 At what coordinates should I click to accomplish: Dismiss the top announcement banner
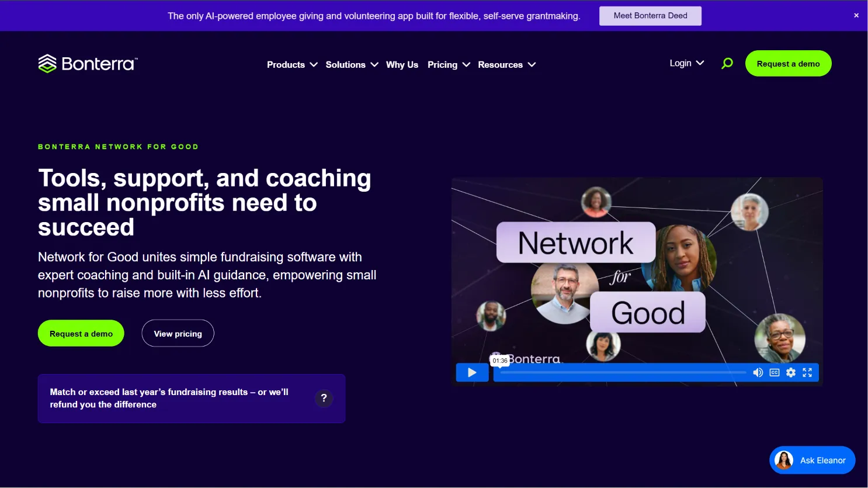(856, 16)
